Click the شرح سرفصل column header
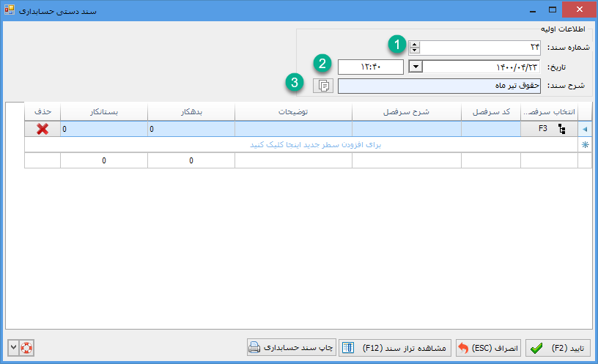 tap(407, 111)
